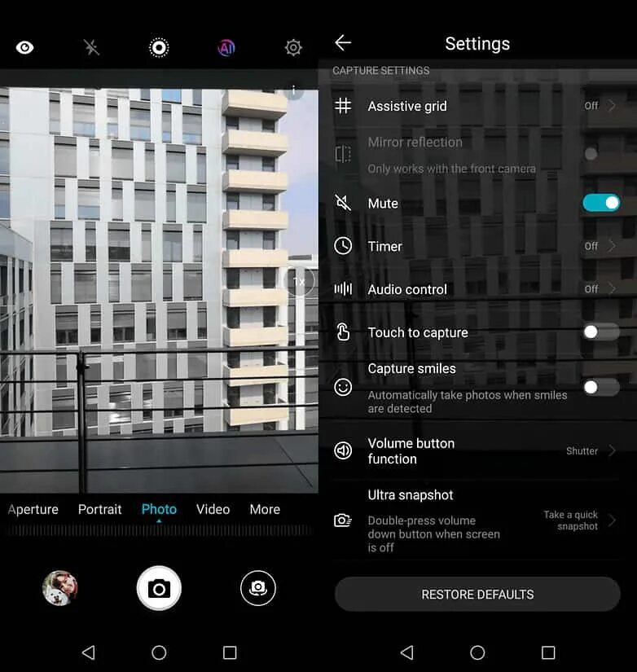Switch to Video mode
Viewport: 637px width, 672px height.
coord(213,509)
